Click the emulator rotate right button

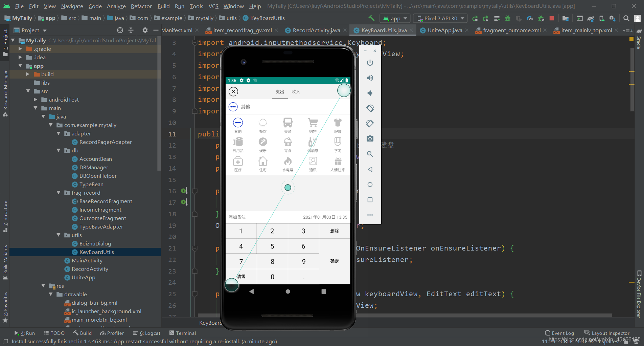370,124
